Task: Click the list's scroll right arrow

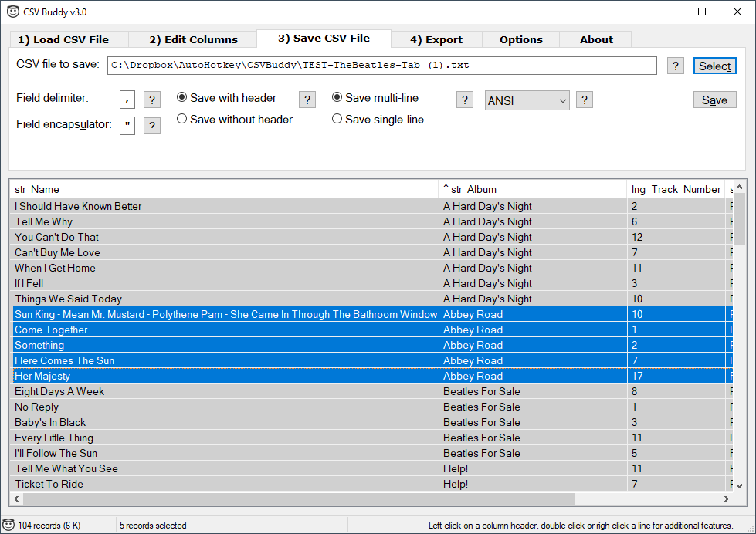Action: (x=727, y=499)
